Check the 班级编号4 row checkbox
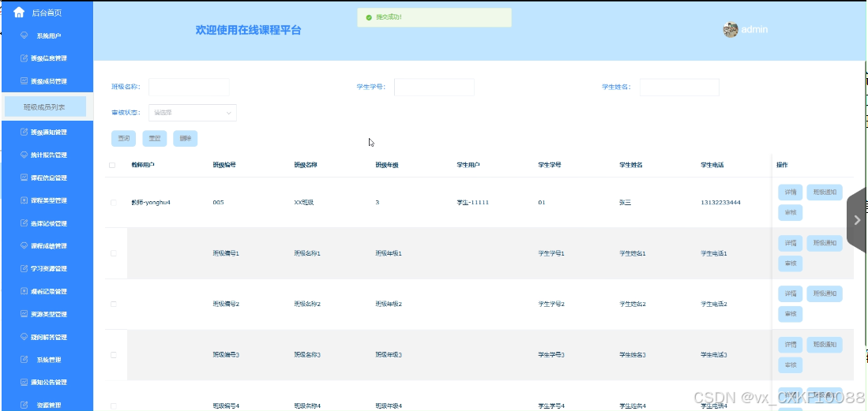The image size is (868, 411). tap(114, 405)
